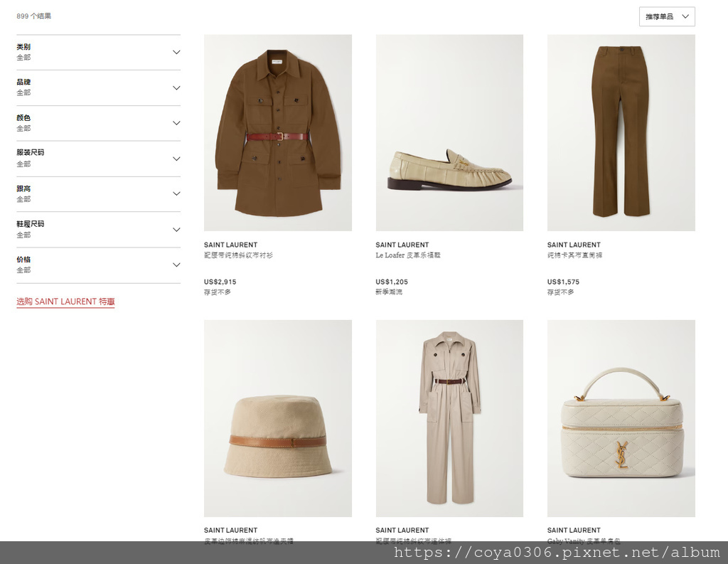728x564 pixels.
Task: Click the product name 配腰带纯棉斜纹布衬衫
Action: click(239, 255)
